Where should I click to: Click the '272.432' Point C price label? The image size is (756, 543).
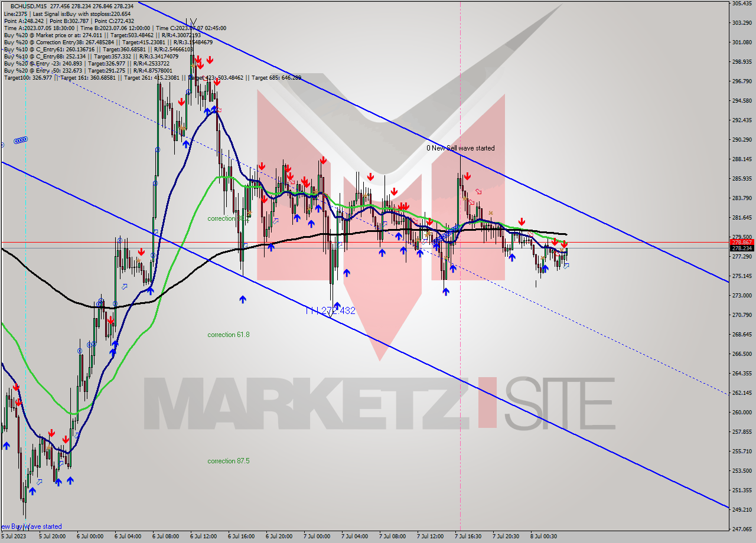(338, 310)
